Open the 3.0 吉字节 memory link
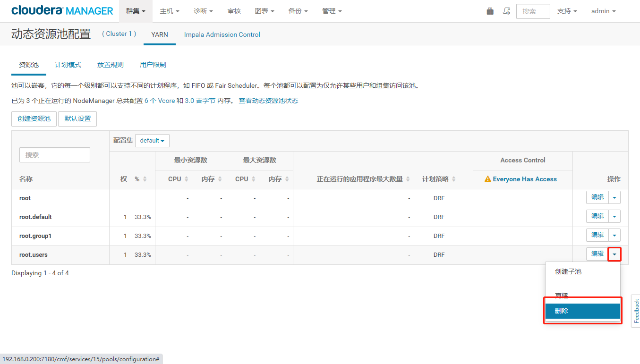 200,101
